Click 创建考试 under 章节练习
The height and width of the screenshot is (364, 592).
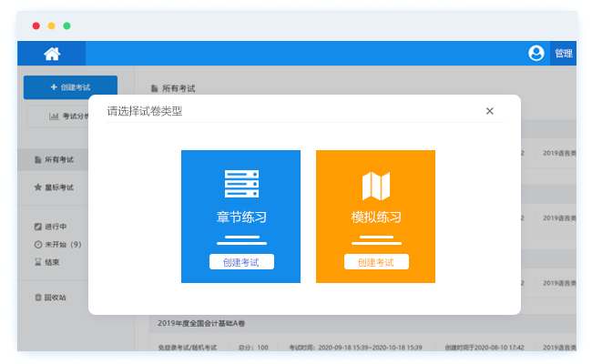pyautogui.click(x=241, y=262)
